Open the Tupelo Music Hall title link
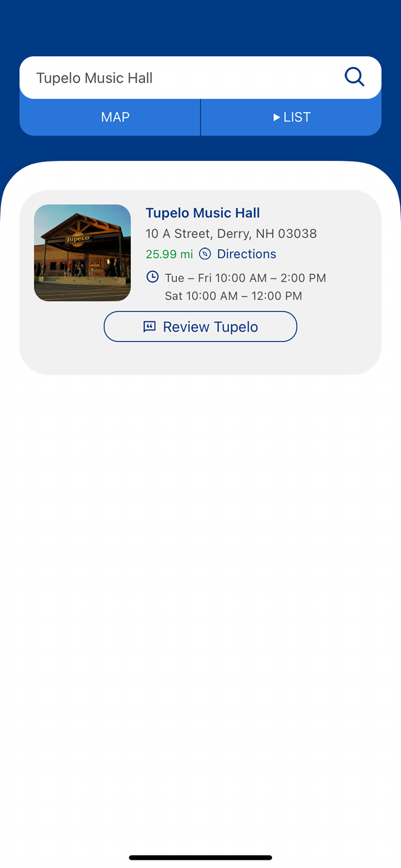401x868 pixels. point(203,213)
